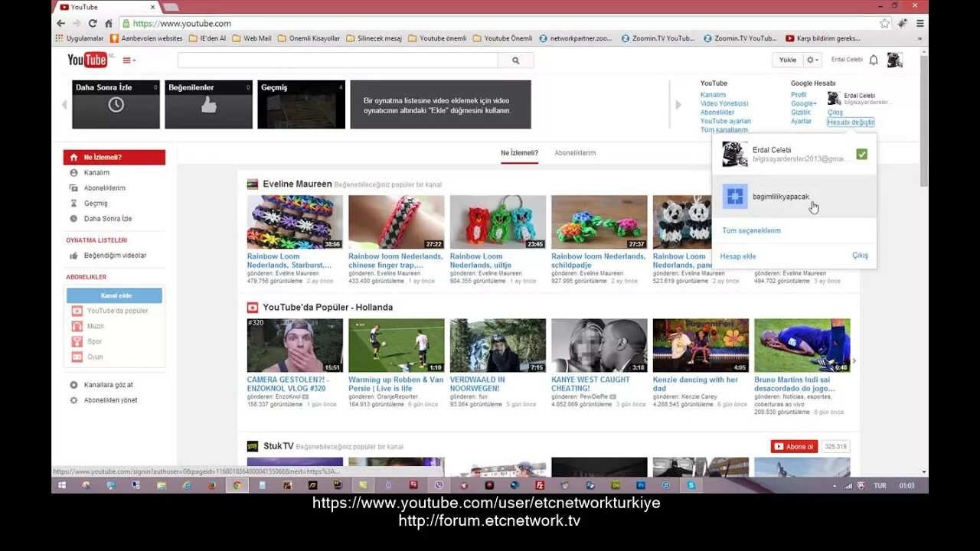Screen dimensions: 980x551
Task: Click Çıkış at the popup bottom
Action: pos(861,256)
